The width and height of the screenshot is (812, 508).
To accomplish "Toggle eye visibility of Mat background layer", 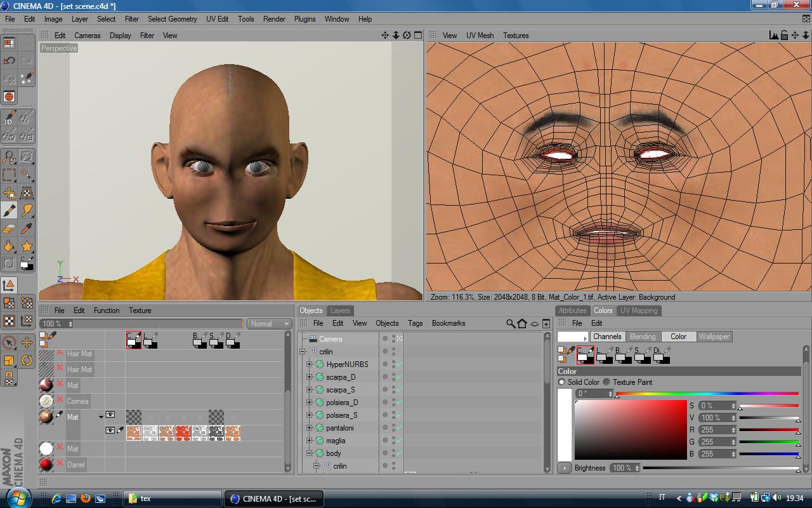I will 110,431.
